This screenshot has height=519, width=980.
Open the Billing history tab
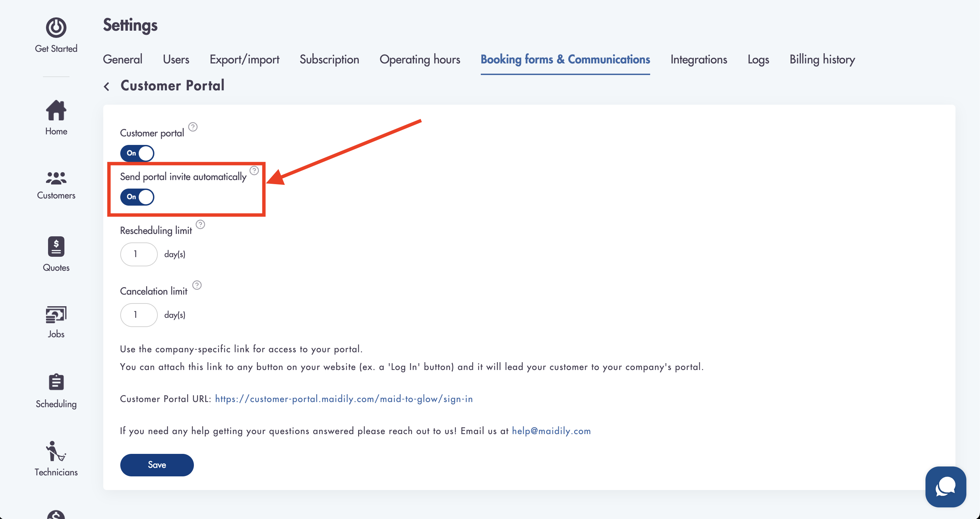tap(822, 59)
